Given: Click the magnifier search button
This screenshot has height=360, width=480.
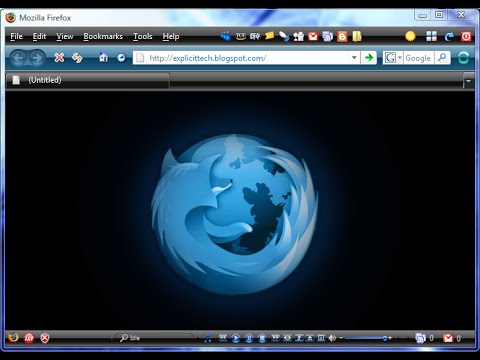Looking at the screenshot, I should pos(442,58).
